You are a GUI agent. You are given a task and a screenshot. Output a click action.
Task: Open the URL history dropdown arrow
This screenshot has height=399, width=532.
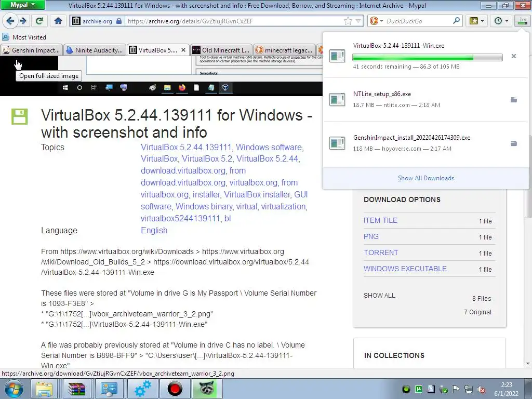[x=358, y=21]
